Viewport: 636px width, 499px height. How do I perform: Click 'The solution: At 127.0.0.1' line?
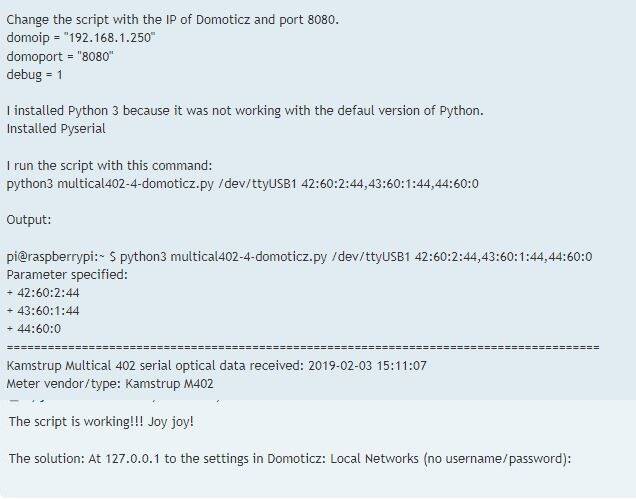click(290, 458)
